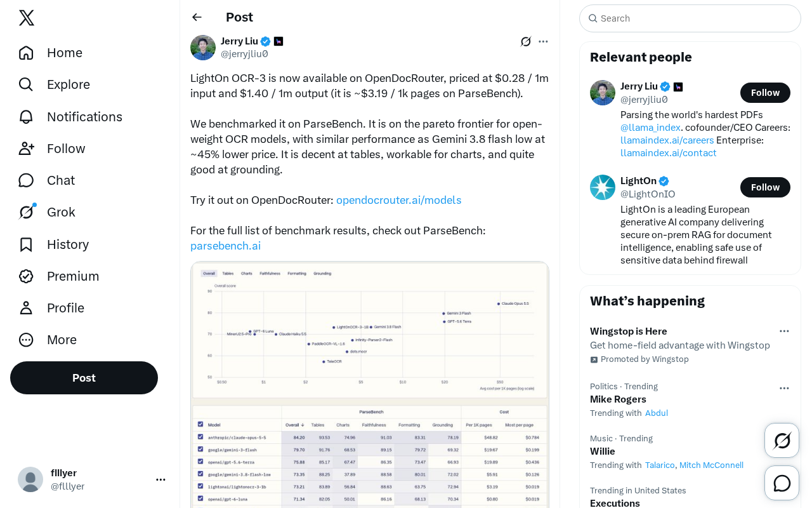The width and height of the screenshot is (812, 508).
Task: Open the floating Grok button
Action: click(782, 440)
